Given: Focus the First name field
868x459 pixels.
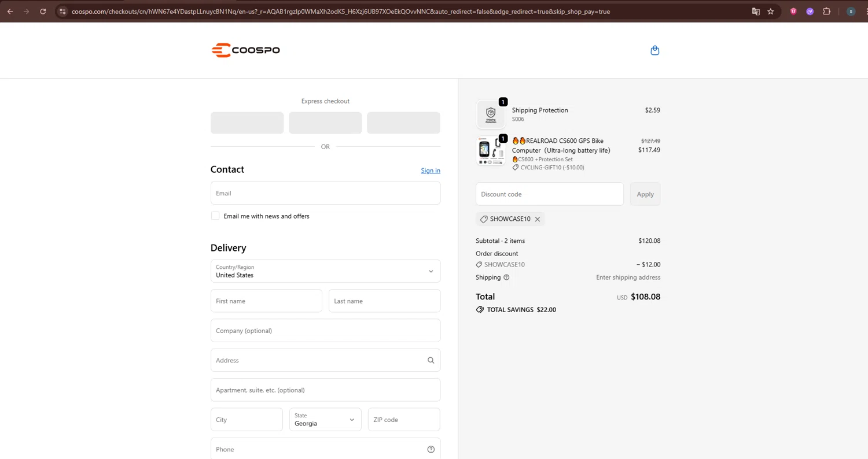Looking at the screenshot, I should coord(266,301).
